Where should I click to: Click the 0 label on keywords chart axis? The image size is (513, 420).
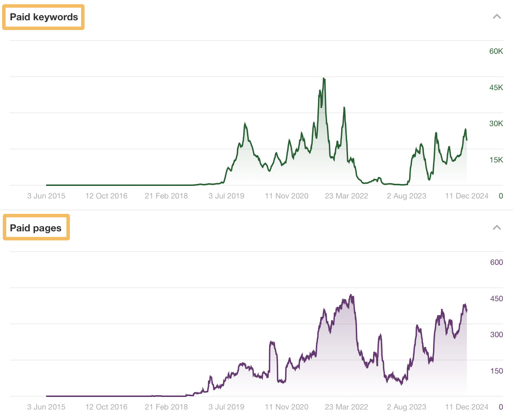coord(500,196)
